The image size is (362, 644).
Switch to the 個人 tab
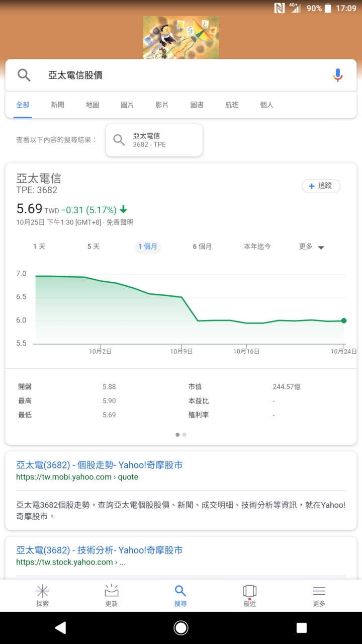(x=266, y=105)
